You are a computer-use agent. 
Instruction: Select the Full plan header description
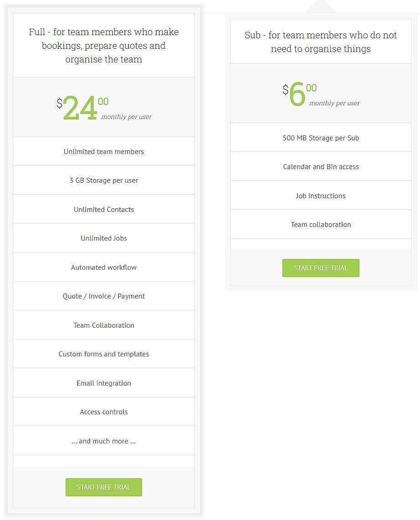tap(103, 45)
